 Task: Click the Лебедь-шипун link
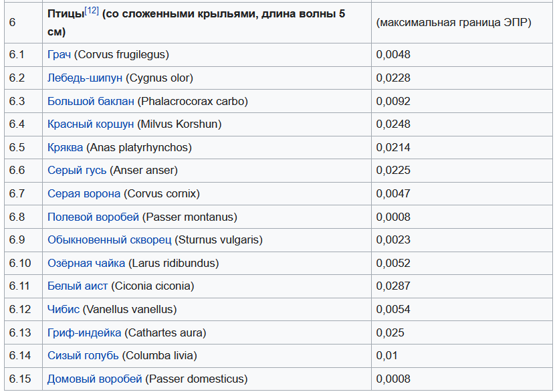pyautogui.click(x=85, y=78)
